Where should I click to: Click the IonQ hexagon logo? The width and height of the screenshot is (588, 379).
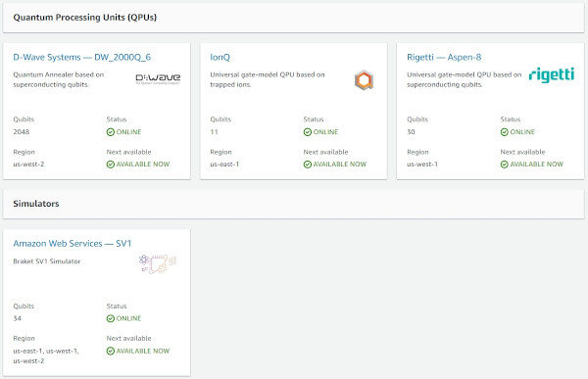click(364, 80)
